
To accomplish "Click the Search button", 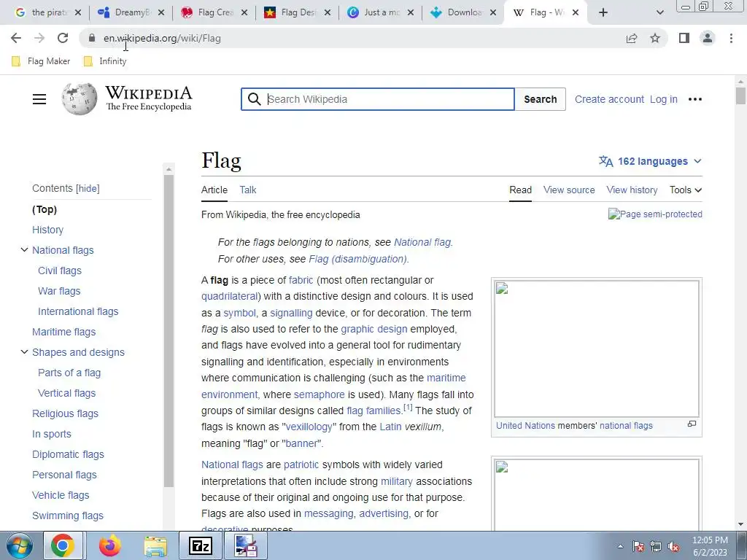I will (541, 99).
